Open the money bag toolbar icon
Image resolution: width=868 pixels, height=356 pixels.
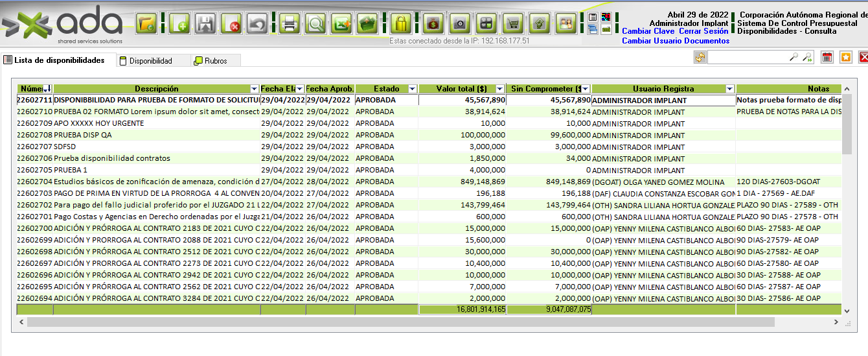pyautogui.click(x=433, y=24)
